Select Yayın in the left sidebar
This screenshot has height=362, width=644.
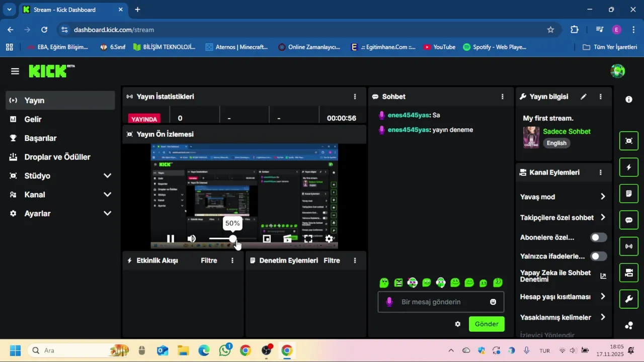pyautogui.click(x=60, y=101)
